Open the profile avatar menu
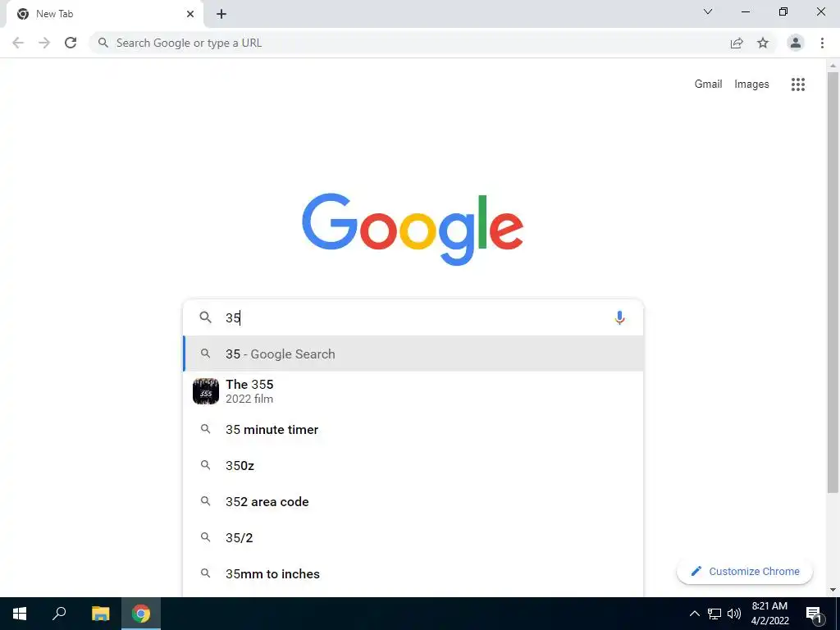Screen dimensions: 840x630 pos(796,43)
